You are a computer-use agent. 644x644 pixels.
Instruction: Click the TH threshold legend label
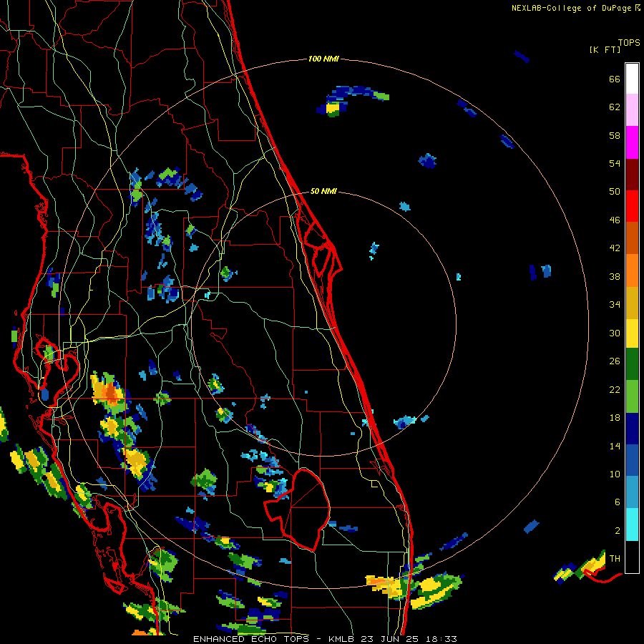pyautogui.click(x=615, y=559)
